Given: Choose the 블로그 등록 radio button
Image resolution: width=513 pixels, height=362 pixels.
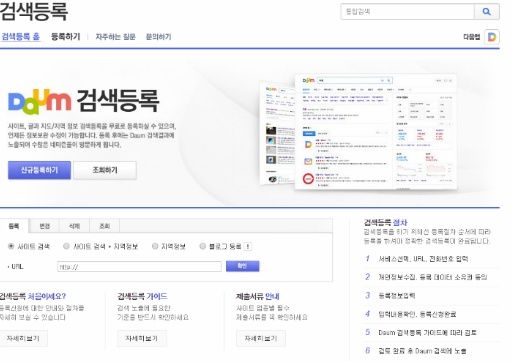Looking at the screenshot, I should (202, 246).
